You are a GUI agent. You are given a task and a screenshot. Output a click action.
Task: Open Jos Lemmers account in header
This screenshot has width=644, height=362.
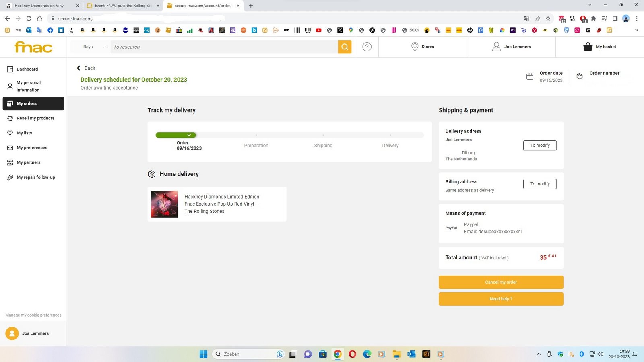pyautogui.click(x=511, y=47)
